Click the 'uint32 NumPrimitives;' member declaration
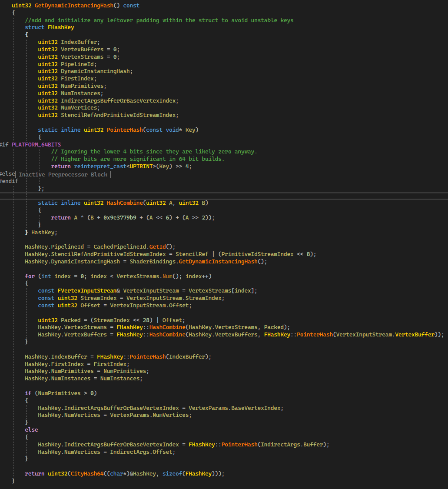Screen dimensions: 448x489 72,86
